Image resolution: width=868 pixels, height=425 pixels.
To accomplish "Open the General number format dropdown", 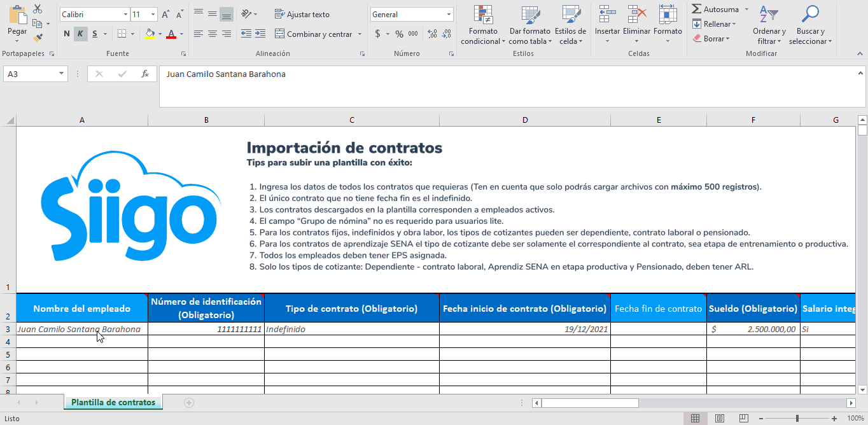I will coord(449,14).
